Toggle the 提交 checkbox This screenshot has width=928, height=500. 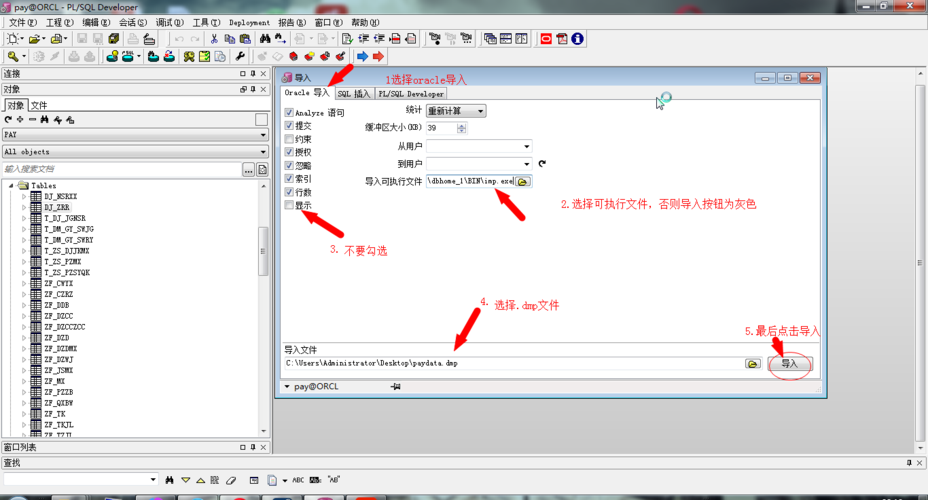pyautogui.click(x=289, y=125)
